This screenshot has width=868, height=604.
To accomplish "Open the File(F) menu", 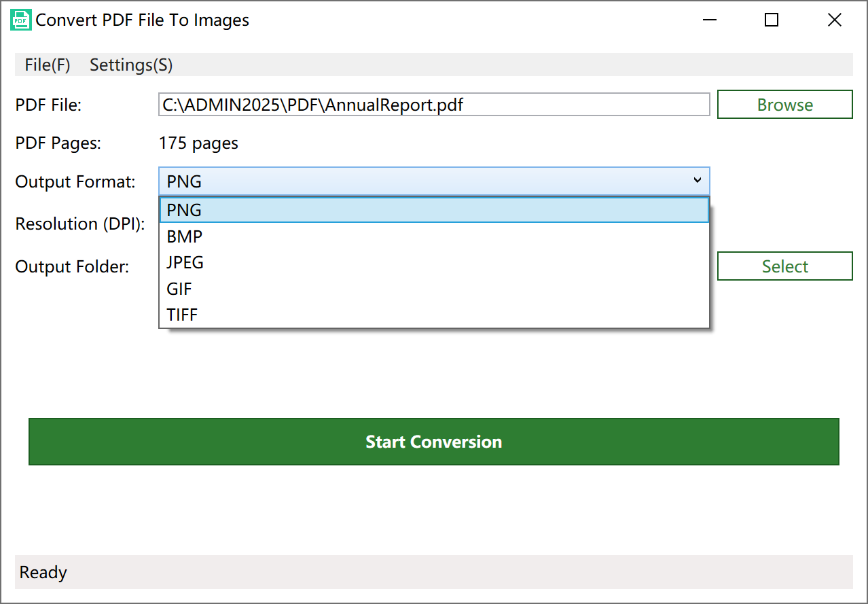I will point(47,65).
